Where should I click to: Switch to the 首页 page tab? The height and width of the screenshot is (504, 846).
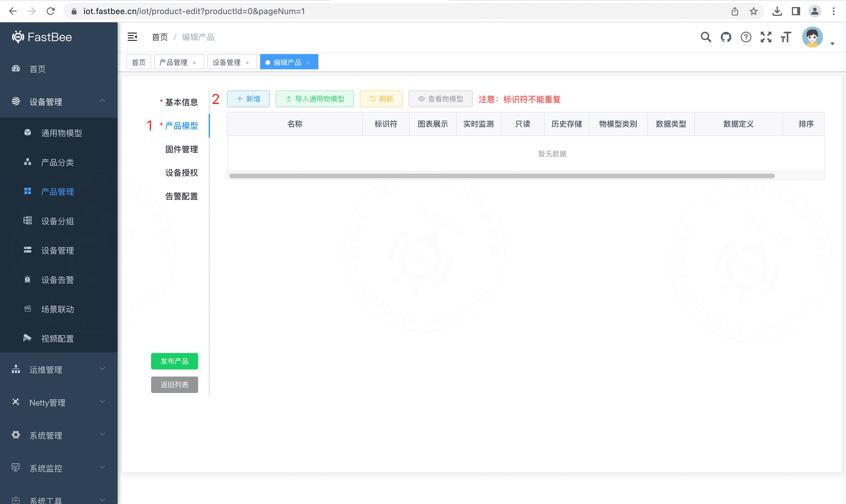tap(139, 62)
